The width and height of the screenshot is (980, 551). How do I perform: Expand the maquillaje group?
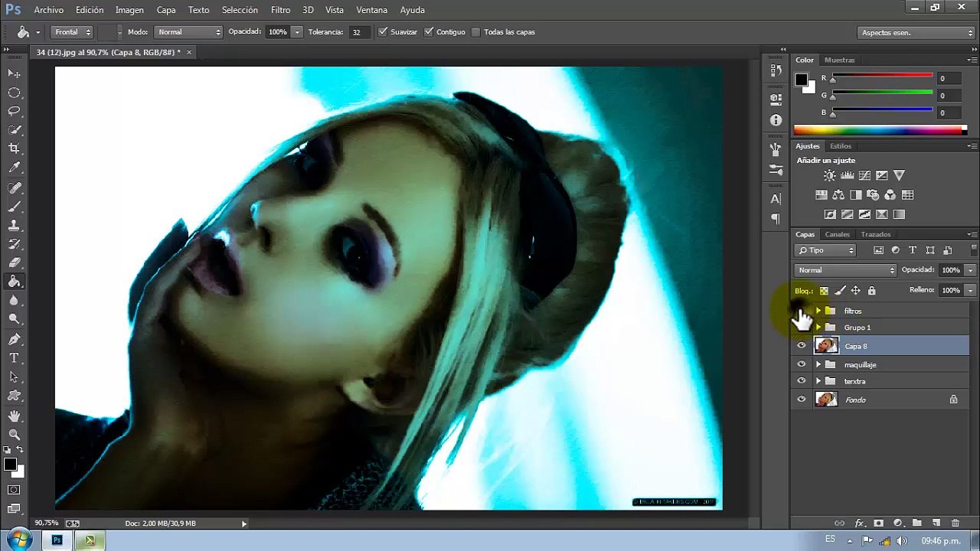(818, 364)
